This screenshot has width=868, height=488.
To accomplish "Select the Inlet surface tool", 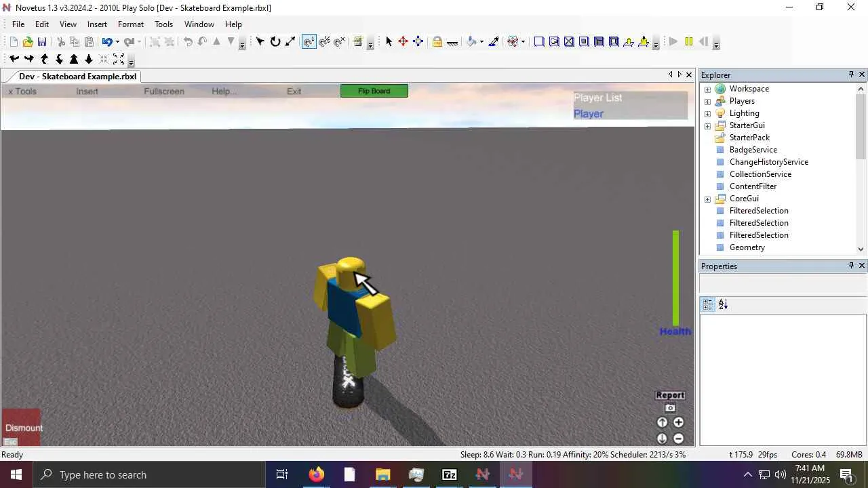I will pos(599,42).
